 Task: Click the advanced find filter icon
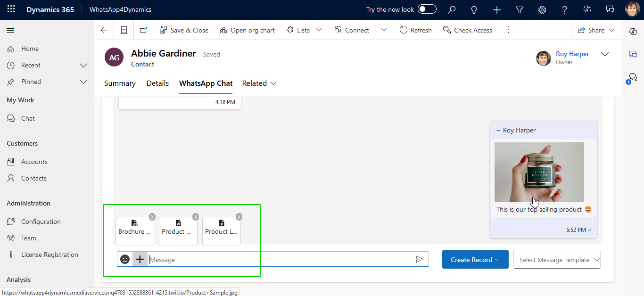coord(520,9)
